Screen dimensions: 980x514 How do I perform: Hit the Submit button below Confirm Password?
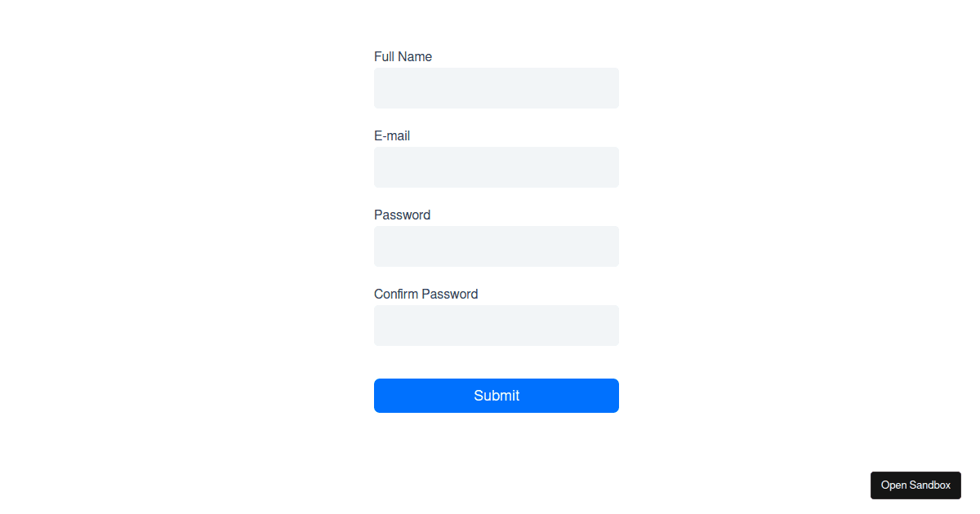click(496, 396)
